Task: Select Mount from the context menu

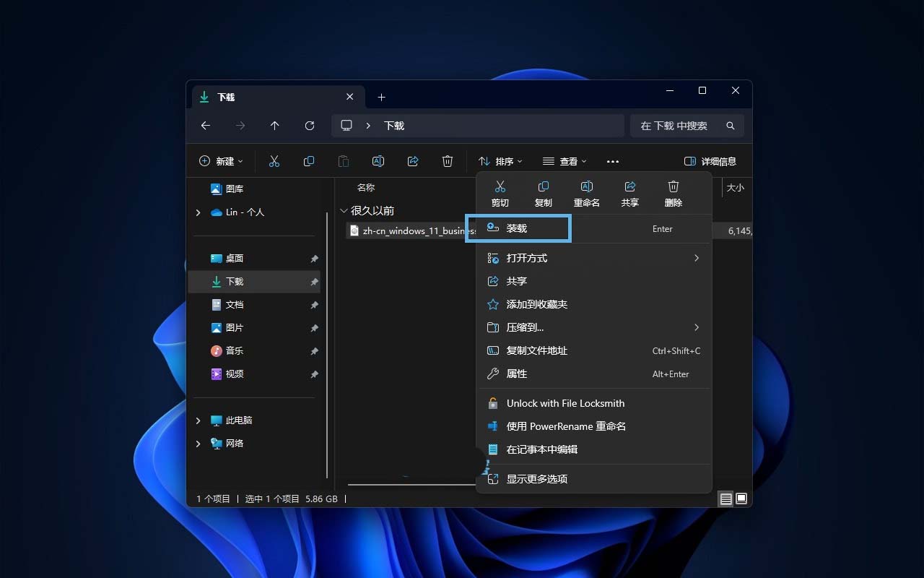Action: (x=518, y=228)
